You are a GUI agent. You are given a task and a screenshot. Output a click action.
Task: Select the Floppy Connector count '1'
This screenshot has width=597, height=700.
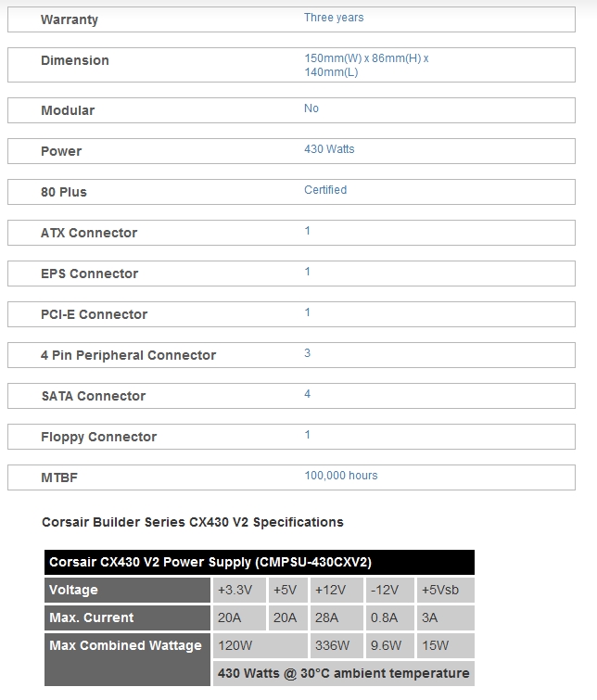307,435
